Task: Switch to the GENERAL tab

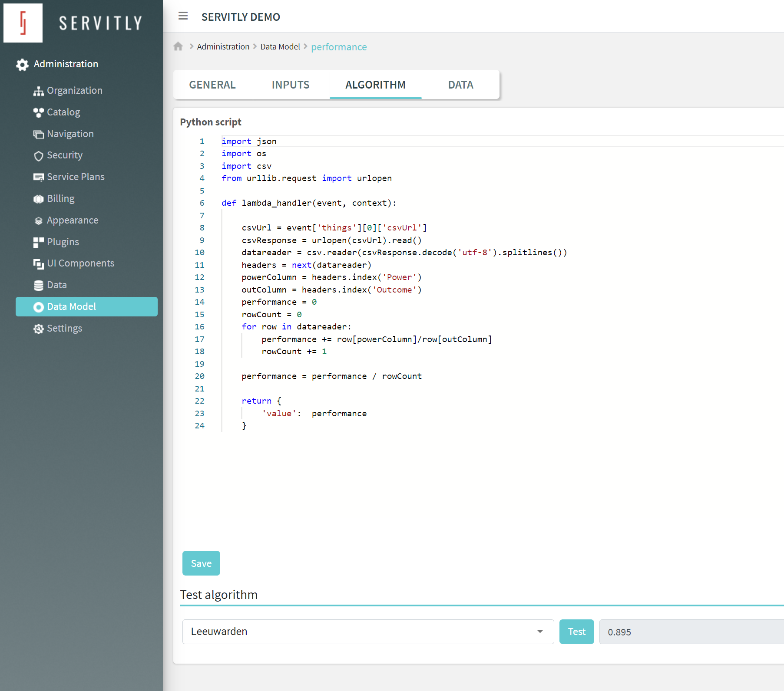Action: click(x=212, y=85)
